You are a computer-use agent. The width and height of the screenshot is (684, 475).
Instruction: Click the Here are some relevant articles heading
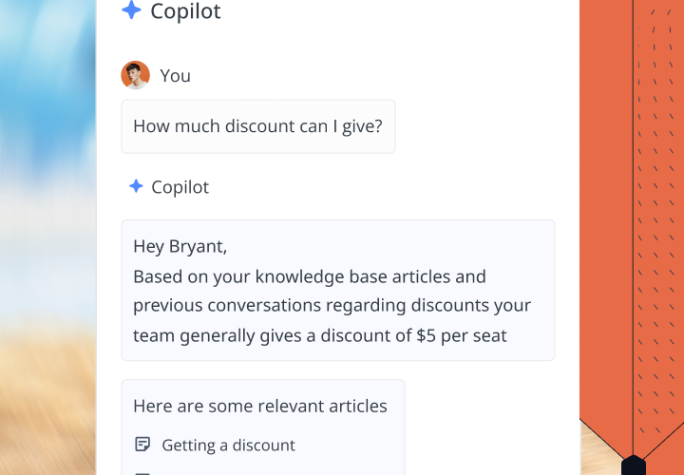tap(260, 406)
